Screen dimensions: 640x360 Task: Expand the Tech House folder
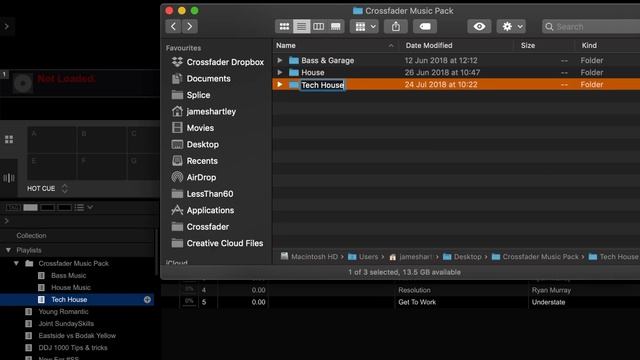click(280, 84)
